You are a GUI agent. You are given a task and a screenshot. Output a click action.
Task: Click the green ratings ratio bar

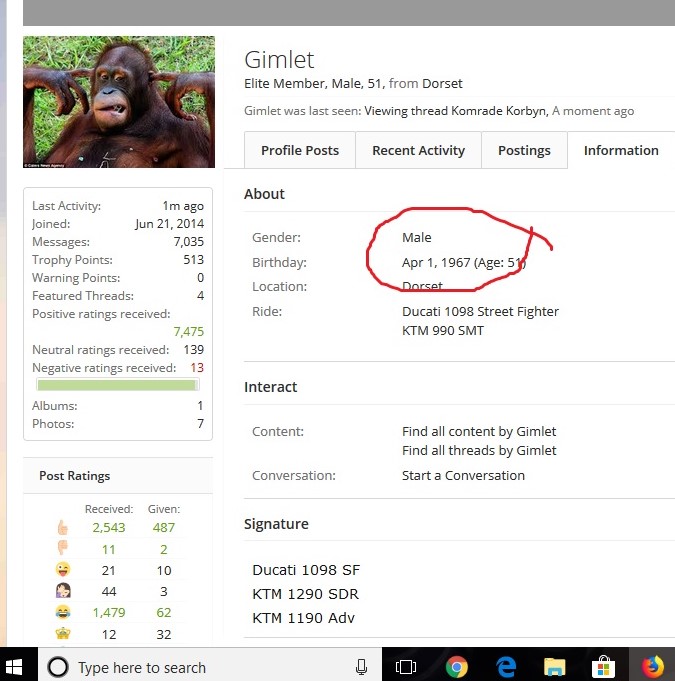pyautogui.click(x=119, y=385)
